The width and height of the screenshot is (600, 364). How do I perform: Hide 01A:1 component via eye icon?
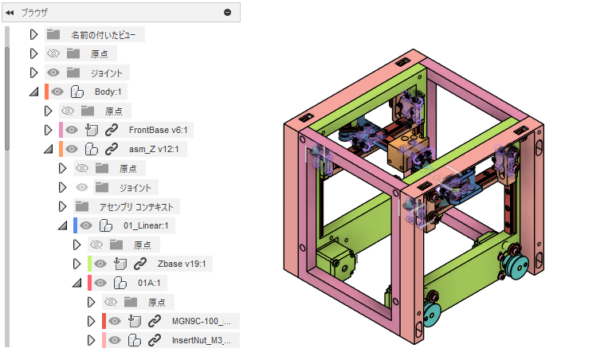pos(100,283)
